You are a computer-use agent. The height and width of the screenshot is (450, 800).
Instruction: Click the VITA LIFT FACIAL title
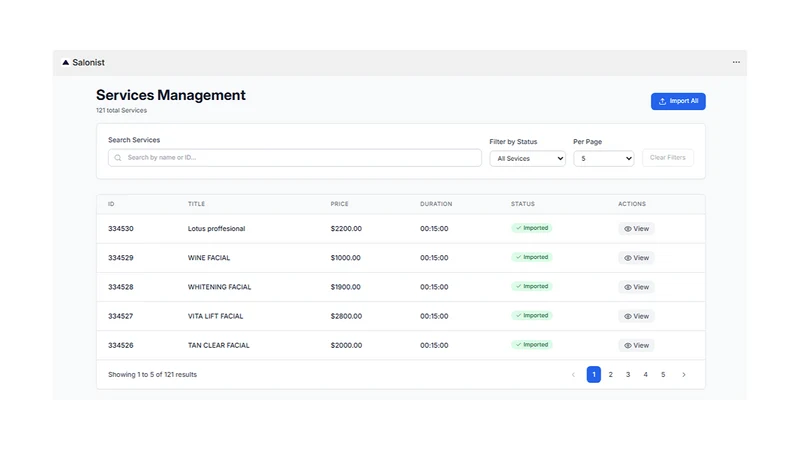point(215,316)
